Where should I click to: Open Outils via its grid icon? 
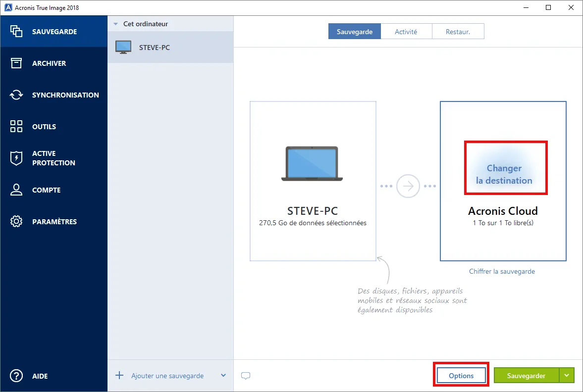[x=16, y=126]
